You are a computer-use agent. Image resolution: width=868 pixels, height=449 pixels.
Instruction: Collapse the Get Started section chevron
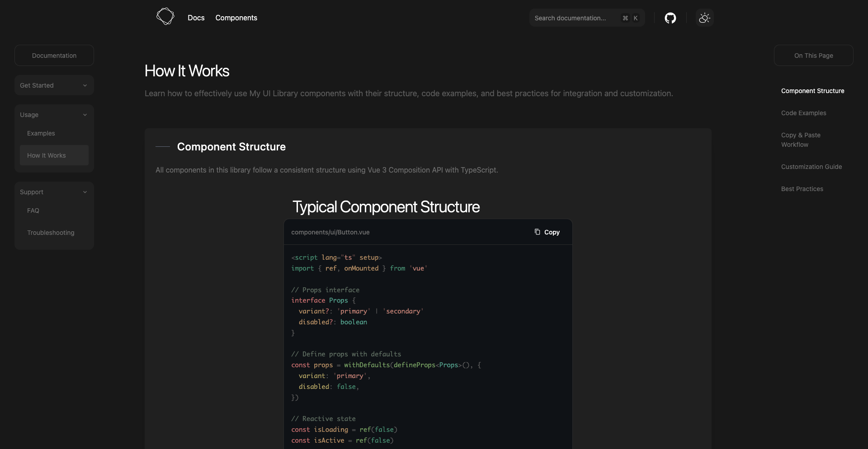click(x=85, y=85)
